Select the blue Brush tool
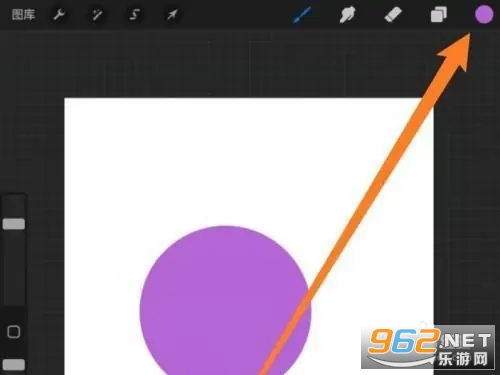 pos(302,15)
